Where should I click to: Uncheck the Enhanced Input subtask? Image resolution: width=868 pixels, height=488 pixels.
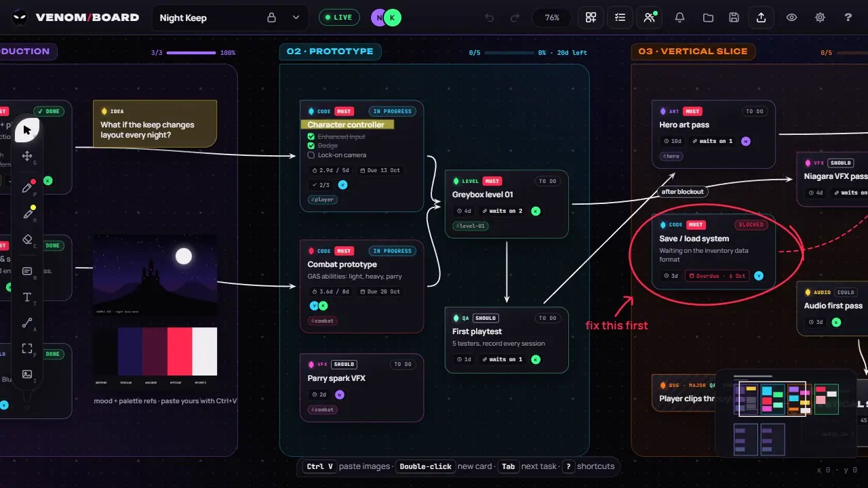pyautogui.click(x=311, y=137)
